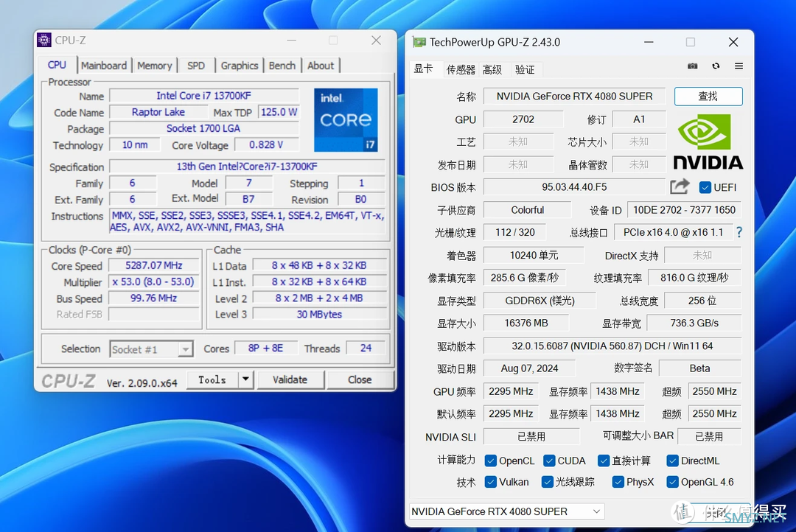796x532 pixels.
Task: Click the NVIDIA SLI status 已禁用
Action: (x=531, y=436)
